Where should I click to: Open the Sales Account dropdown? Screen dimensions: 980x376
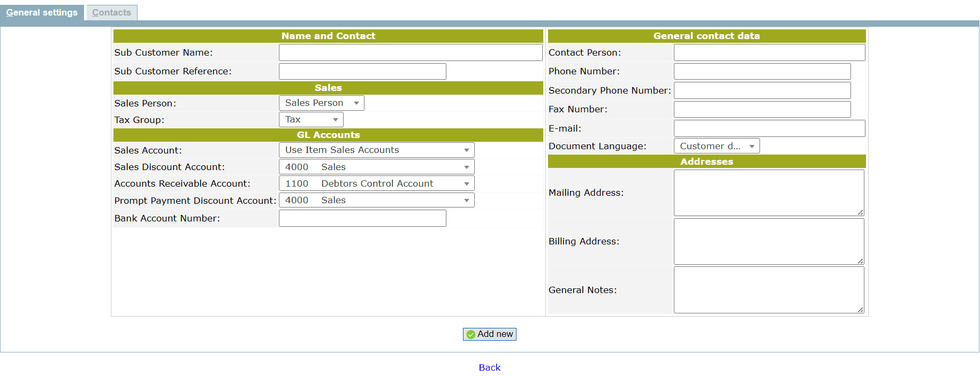point(376,150)
